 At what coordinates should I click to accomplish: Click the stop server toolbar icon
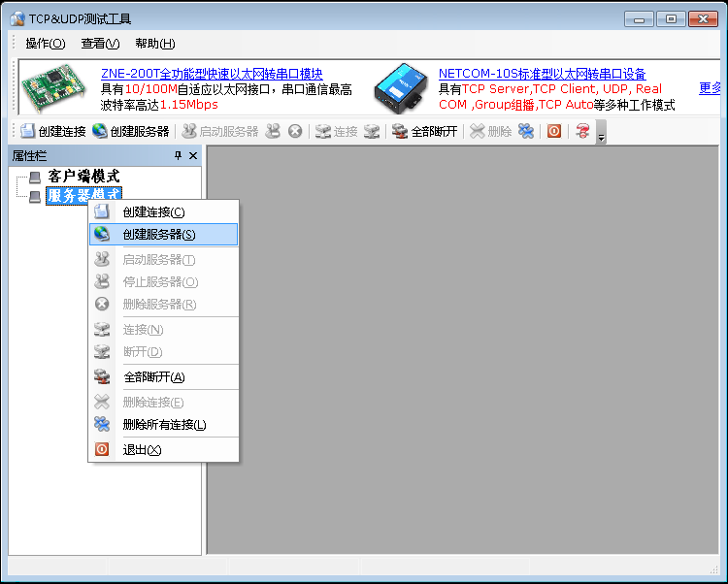click(x=273, y=131)
